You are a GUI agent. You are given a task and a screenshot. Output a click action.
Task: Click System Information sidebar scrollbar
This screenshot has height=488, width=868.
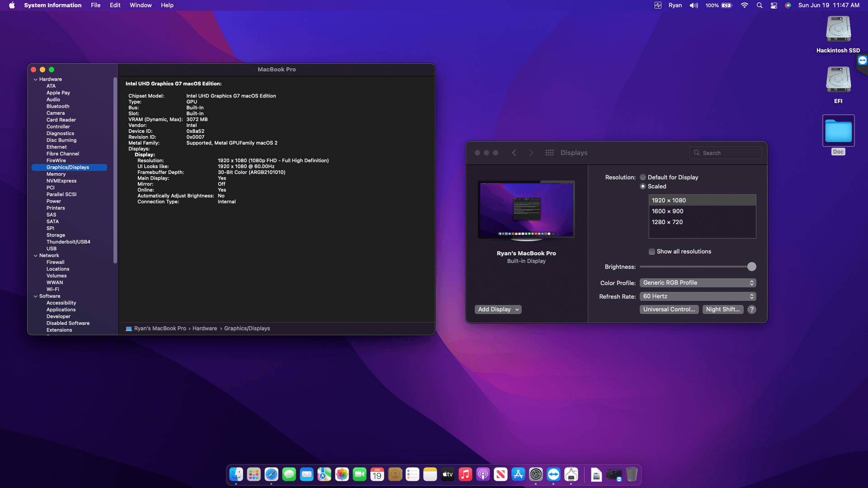[115, 170]
